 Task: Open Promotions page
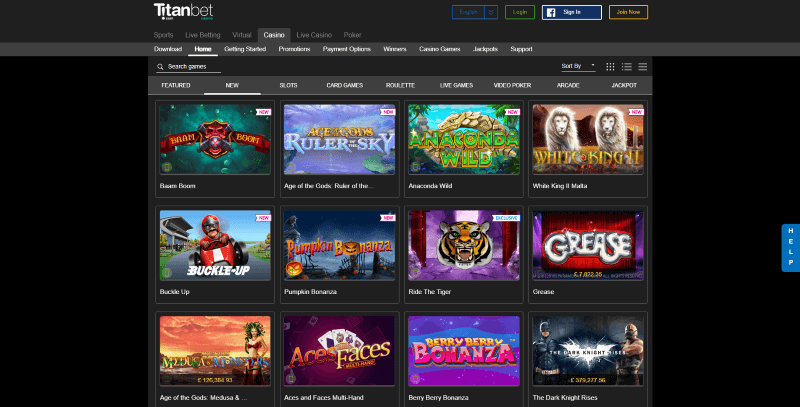(x=294, y=49)
